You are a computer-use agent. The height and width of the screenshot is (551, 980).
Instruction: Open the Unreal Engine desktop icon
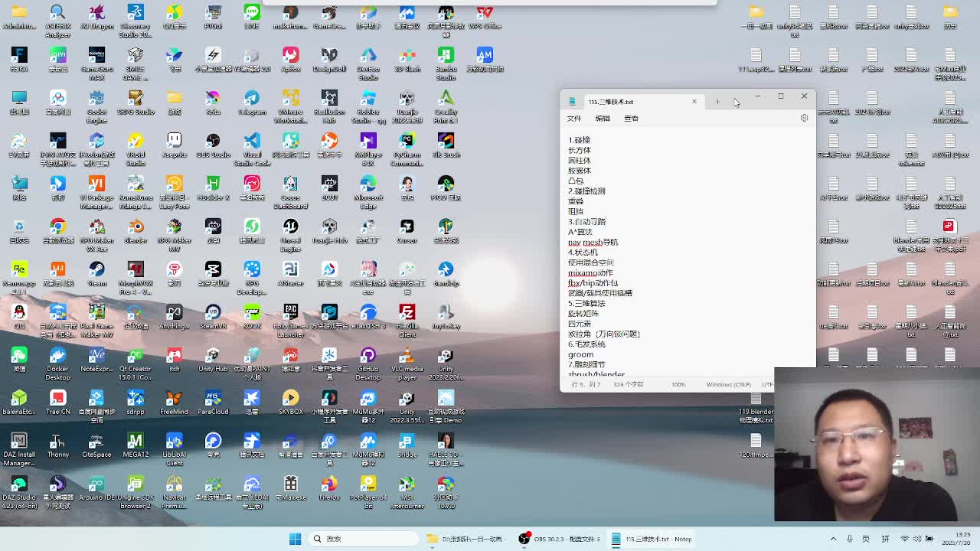click(290, 234)
